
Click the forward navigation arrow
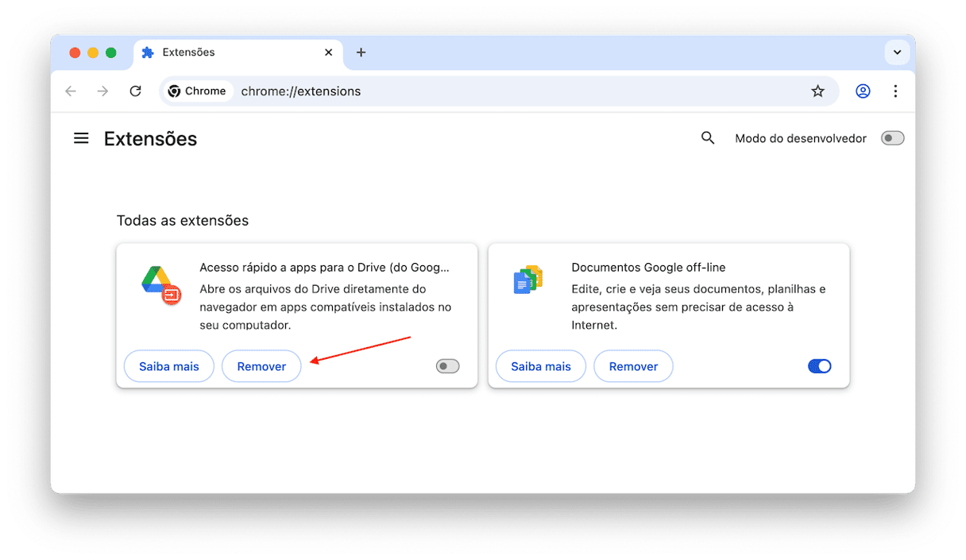click(x=102, y=91)
